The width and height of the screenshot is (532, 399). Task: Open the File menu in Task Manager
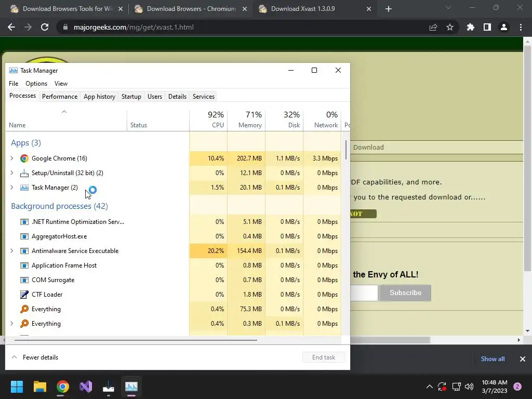[x=14, y=84]
